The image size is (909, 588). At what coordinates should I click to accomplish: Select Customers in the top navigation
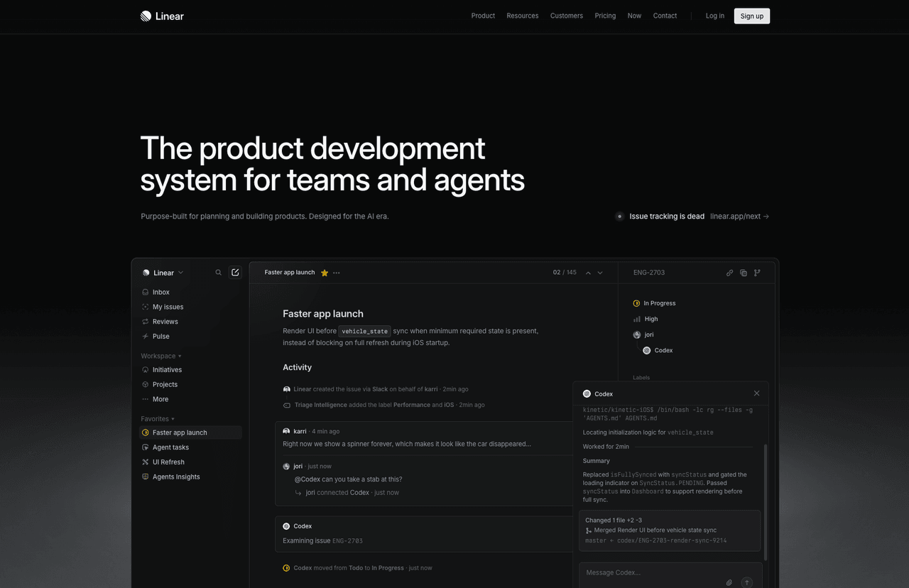click(x=566, y=16)
